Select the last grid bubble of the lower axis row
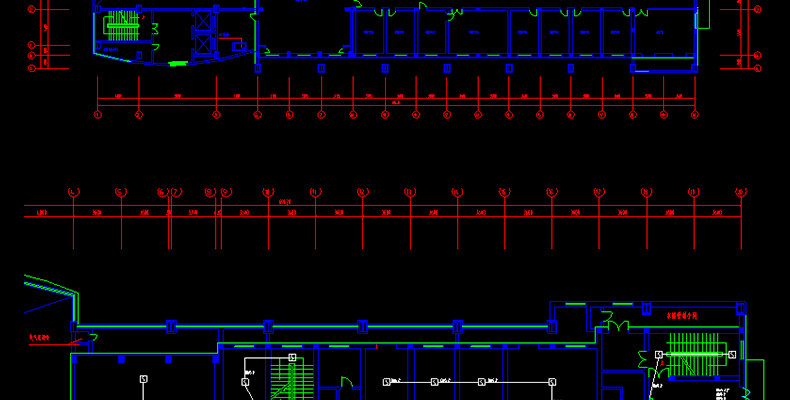 coord(741,192)
